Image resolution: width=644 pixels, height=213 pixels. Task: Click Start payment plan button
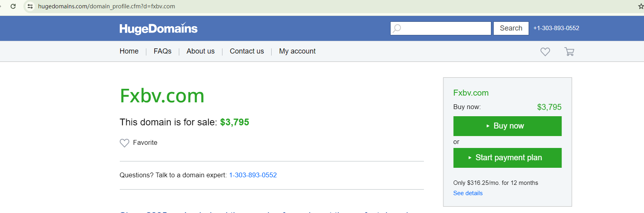point(507,158)
